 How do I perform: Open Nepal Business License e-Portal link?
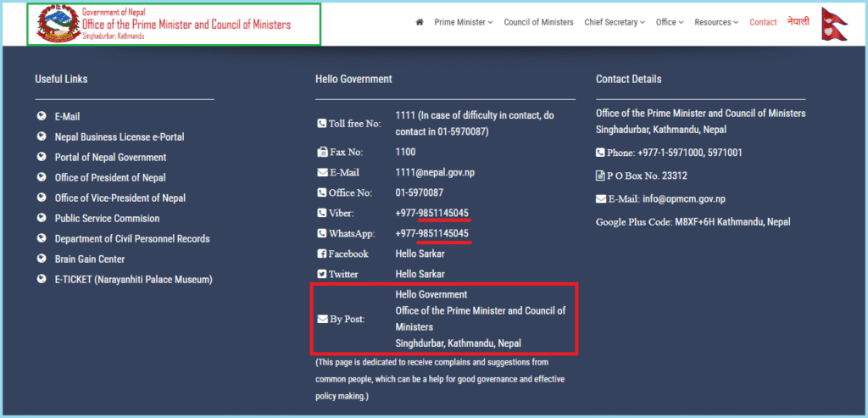tap(120, 137)
